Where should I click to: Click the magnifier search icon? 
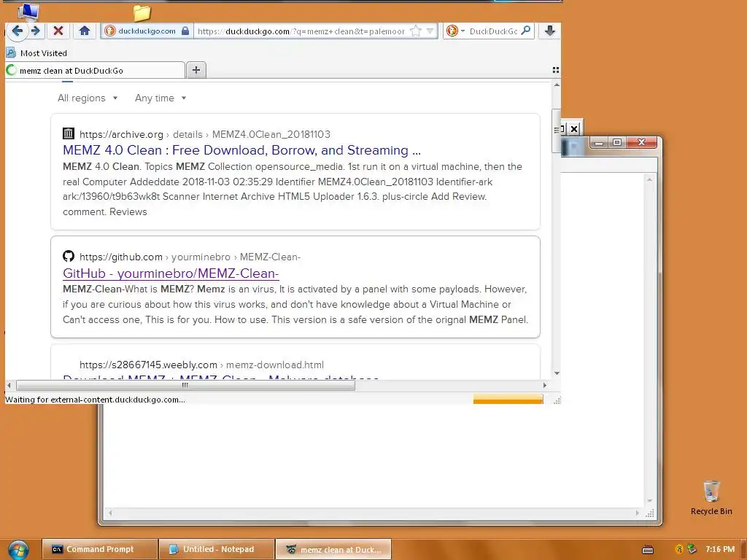point(526,31)
